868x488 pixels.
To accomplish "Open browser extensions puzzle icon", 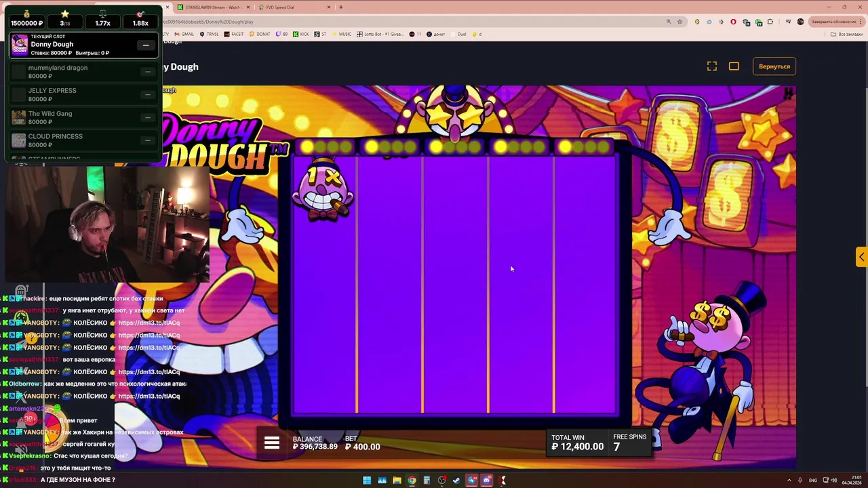I will pyautogui.click(x=770, y=22).
